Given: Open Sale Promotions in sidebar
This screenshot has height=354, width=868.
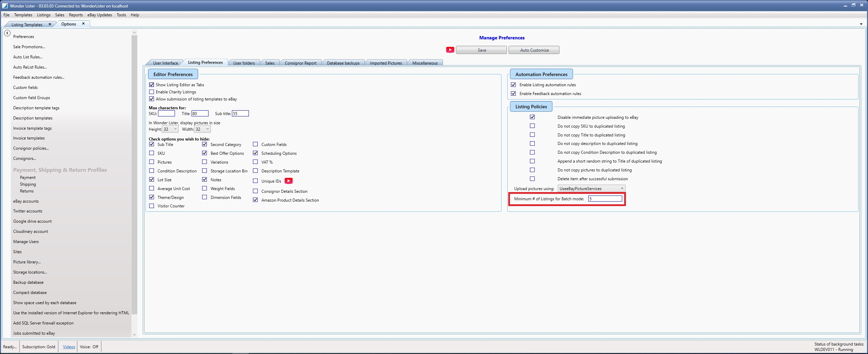Looking at the screenshot, I should click(x=29, y=47).
